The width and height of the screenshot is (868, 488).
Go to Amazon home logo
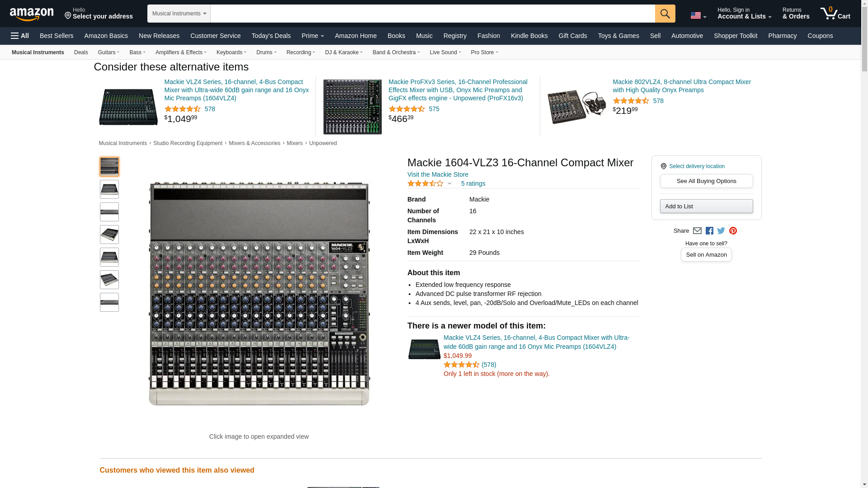[32, 14]
